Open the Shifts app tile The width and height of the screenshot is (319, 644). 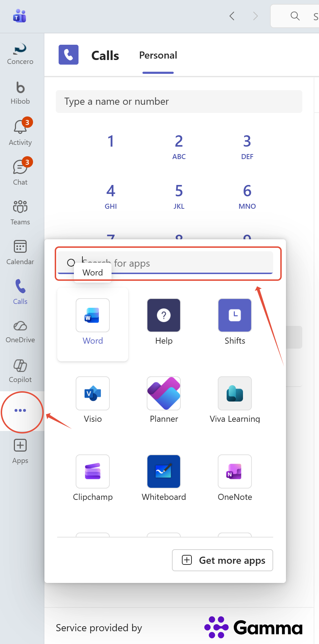(235, 322)
